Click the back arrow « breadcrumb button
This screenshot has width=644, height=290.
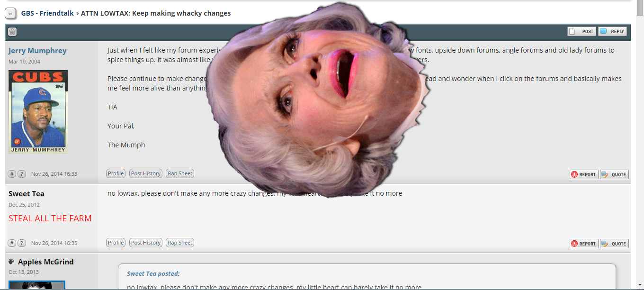(10, 14)
